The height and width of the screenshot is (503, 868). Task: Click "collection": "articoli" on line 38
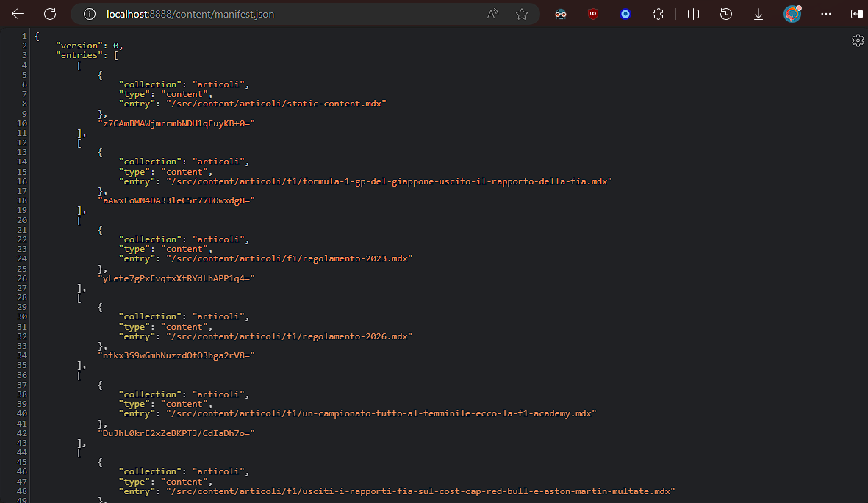pyautogui.click(x=184, y=394)
